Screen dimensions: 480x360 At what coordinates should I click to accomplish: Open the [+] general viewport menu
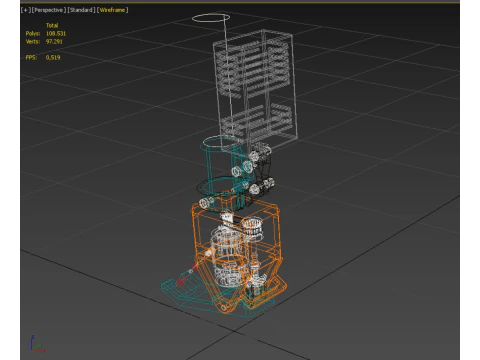[x=25, y=10]
